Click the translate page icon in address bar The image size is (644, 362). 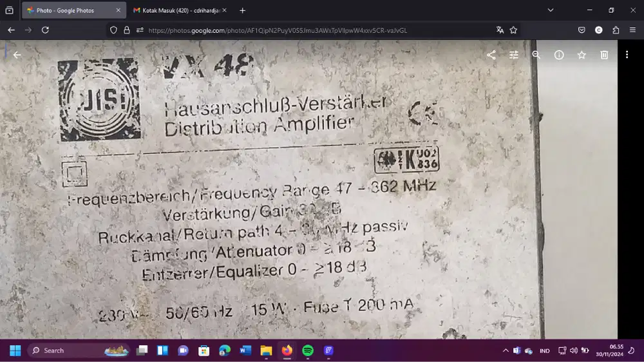pos(500,30)
